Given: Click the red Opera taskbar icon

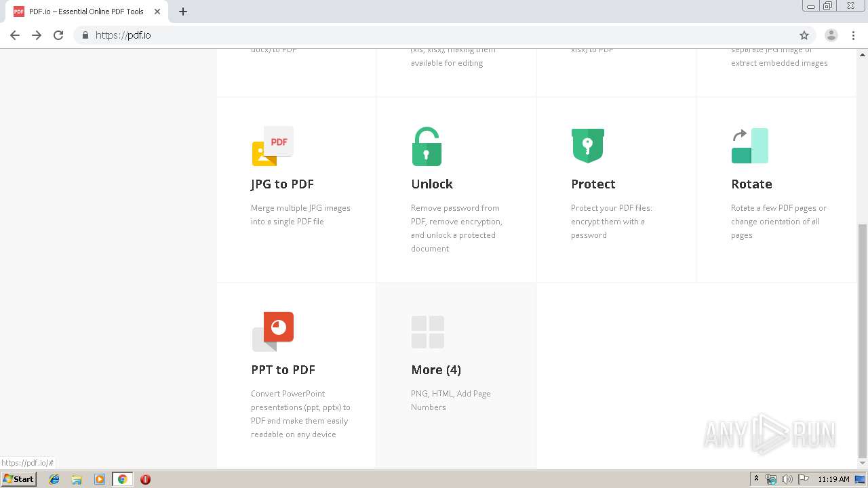Looking at the screenshot, I should click(x=145, y=479).
